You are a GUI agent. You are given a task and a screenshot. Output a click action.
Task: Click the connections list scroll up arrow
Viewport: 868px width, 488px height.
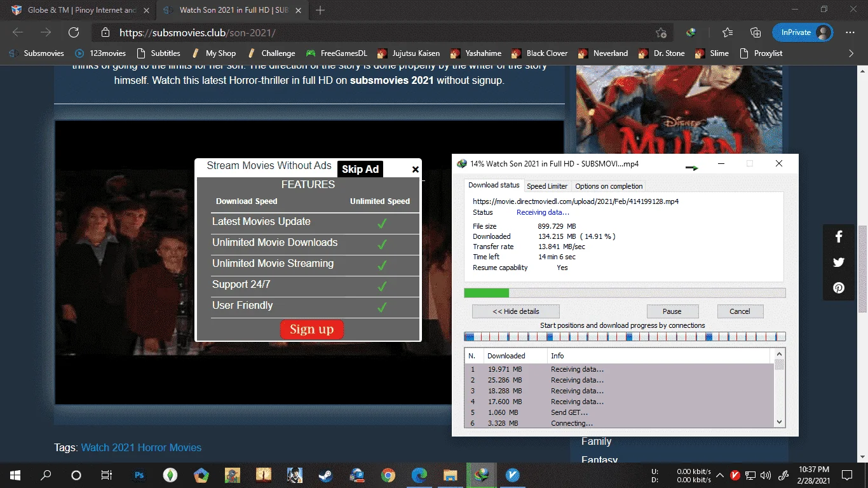click(x=779, y=353)
